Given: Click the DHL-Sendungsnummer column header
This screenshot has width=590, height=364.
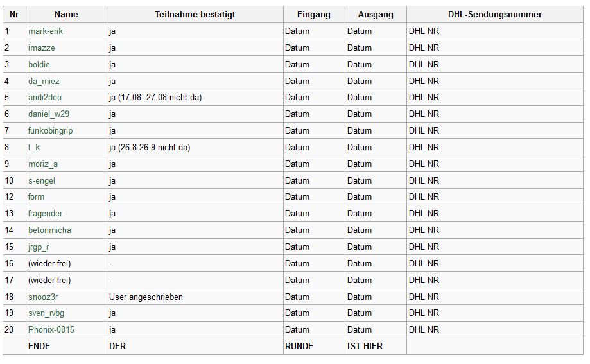Looking at the screenshot, I should [495, 14].
